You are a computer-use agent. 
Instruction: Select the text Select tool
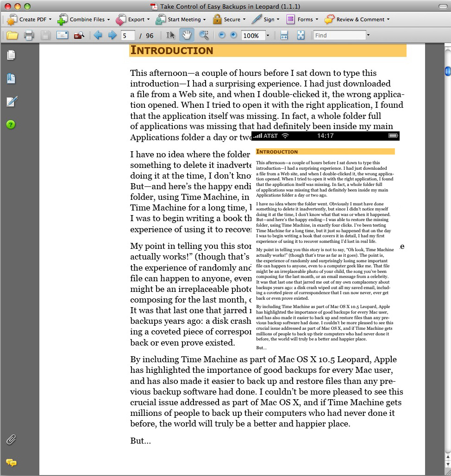point(170,35)
